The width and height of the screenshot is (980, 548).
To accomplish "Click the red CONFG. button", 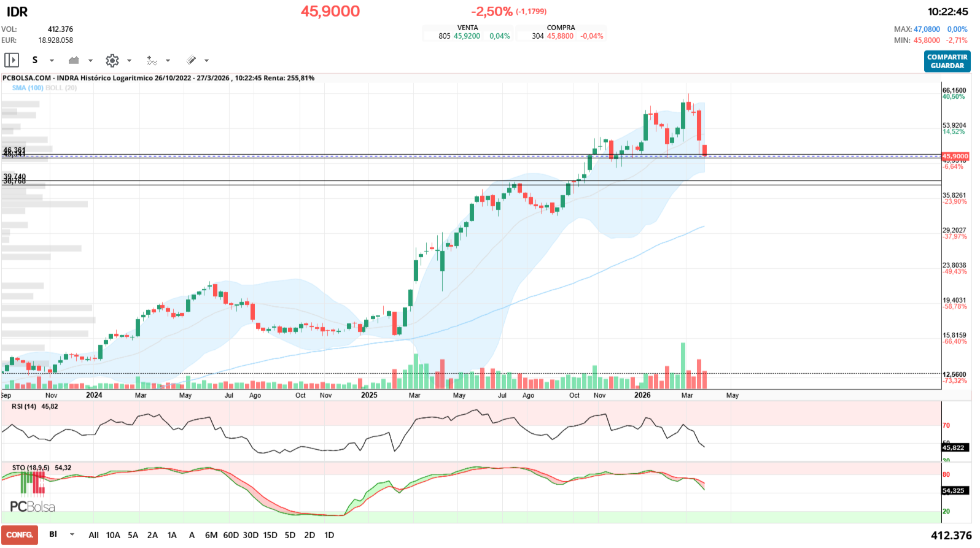I will point(20,535).
